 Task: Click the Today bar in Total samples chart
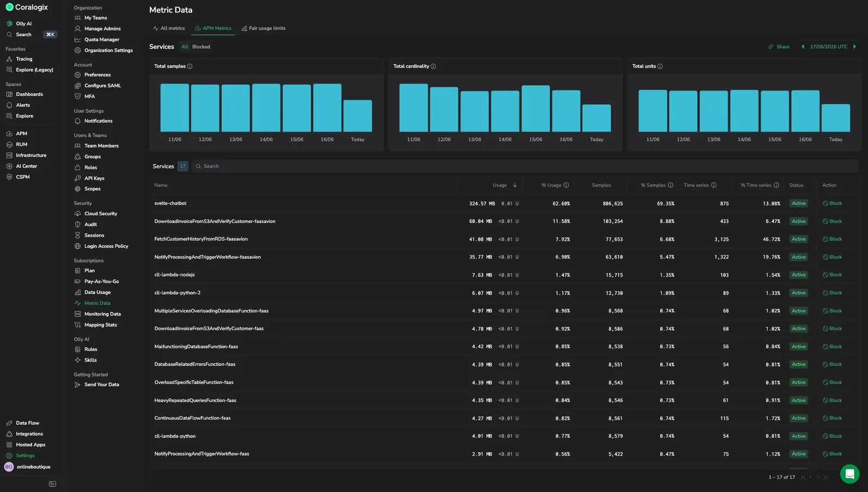(x=358, y=116)
